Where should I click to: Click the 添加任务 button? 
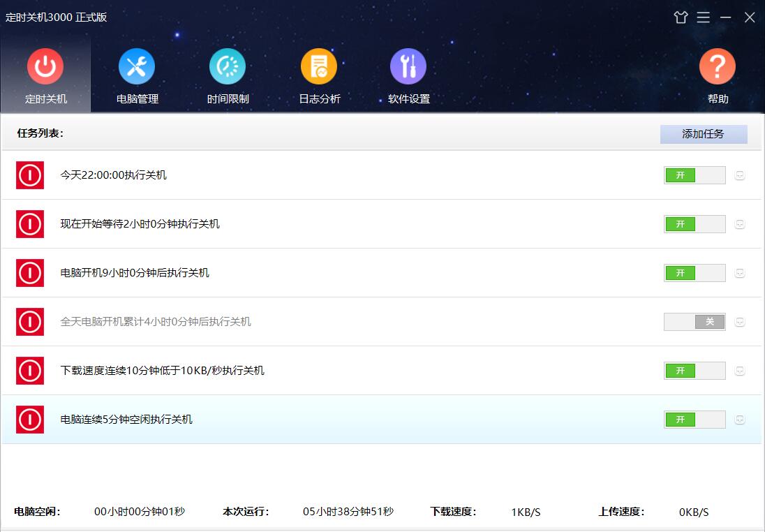click(703, 134)
